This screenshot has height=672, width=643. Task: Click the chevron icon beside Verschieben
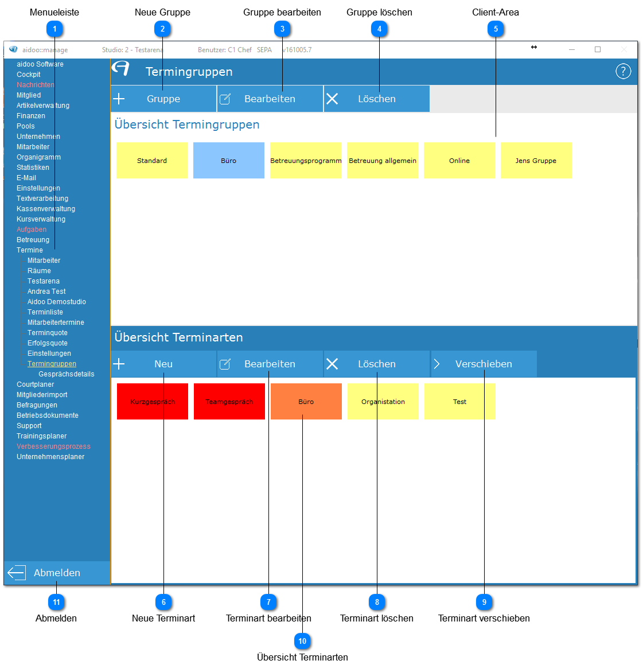[437, 364]
